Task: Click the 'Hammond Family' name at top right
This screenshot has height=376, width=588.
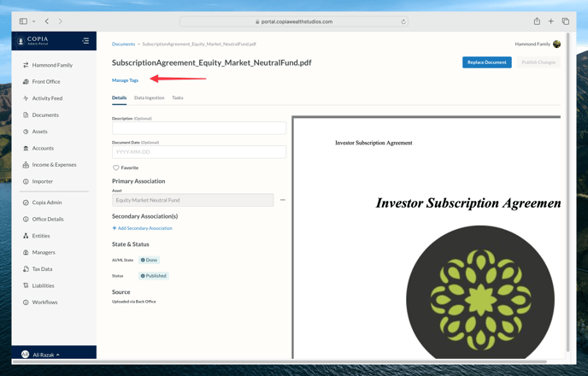Action: coord(532,44)
